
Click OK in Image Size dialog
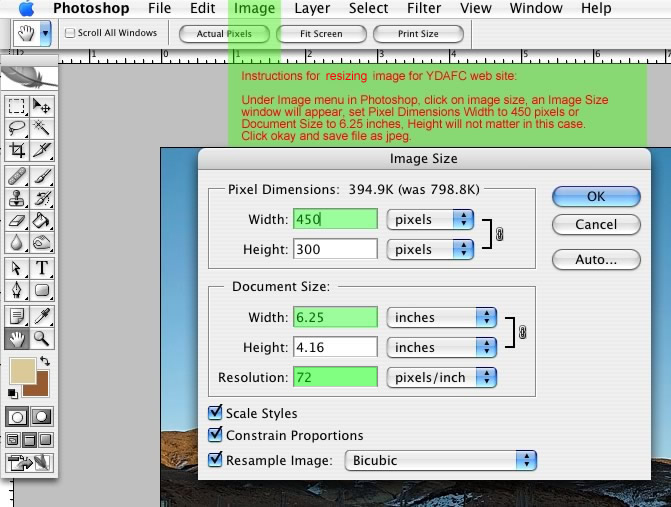tap(596, 196)
